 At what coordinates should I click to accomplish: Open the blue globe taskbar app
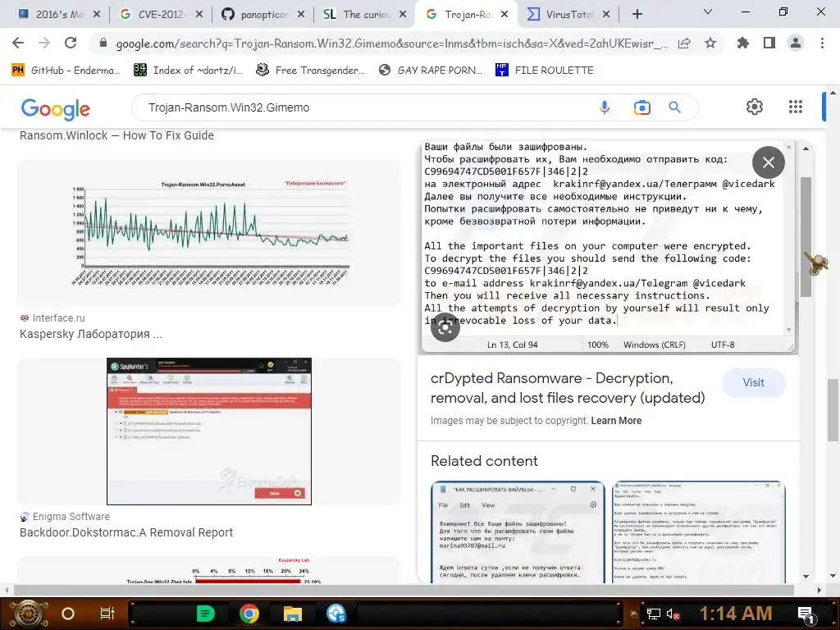(336, 614)
